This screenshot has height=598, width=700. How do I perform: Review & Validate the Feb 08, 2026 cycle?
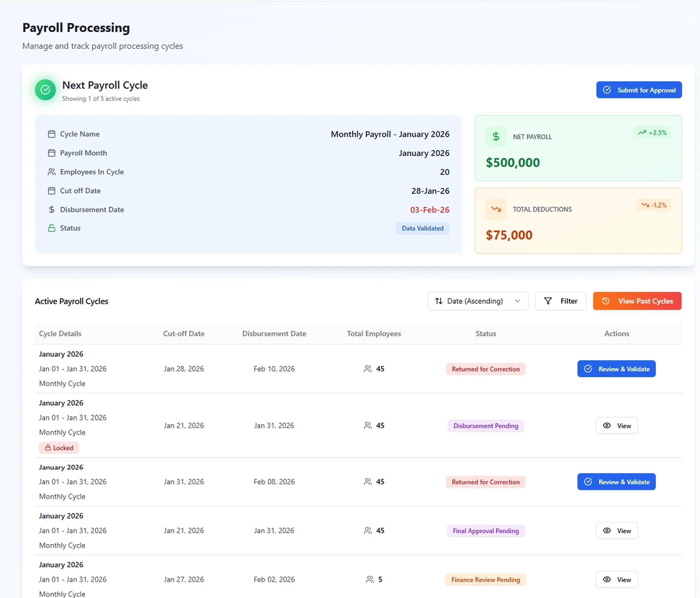(617, 482)
